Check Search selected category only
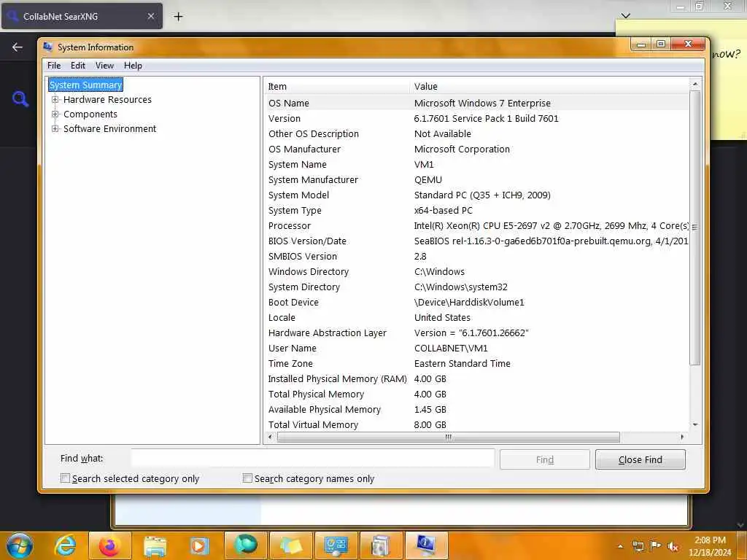This screenshot has height=560, width=747. pos(65,478)
